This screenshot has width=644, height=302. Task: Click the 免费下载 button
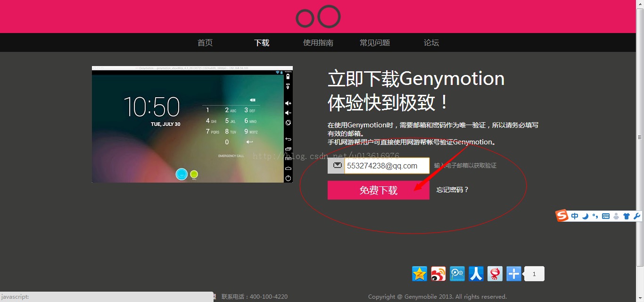379,190
